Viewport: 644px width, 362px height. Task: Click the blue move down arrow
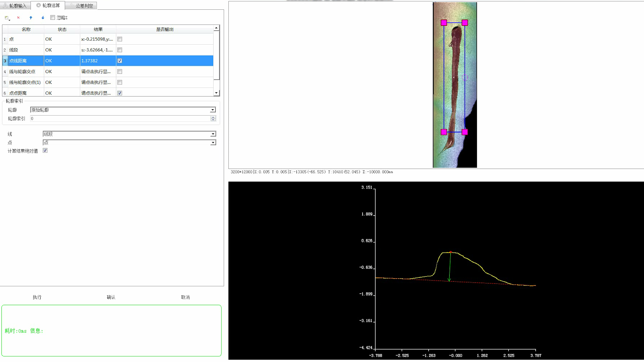point(43,18)
